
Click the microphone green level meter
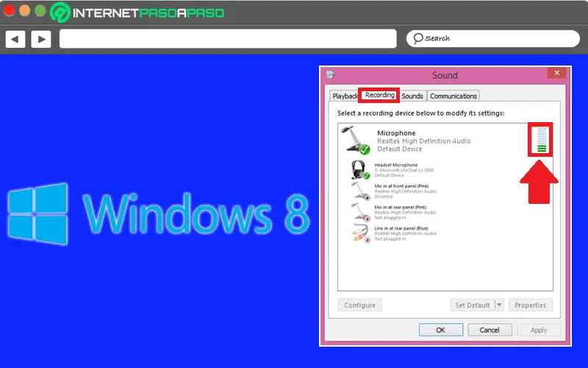click(542, 140)
